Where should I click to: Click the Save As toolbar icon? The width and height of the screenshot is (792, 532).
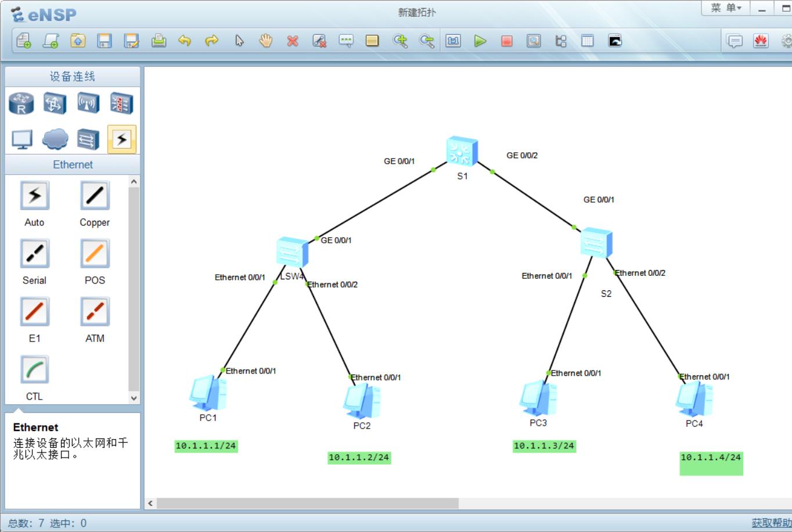(132, 41)
